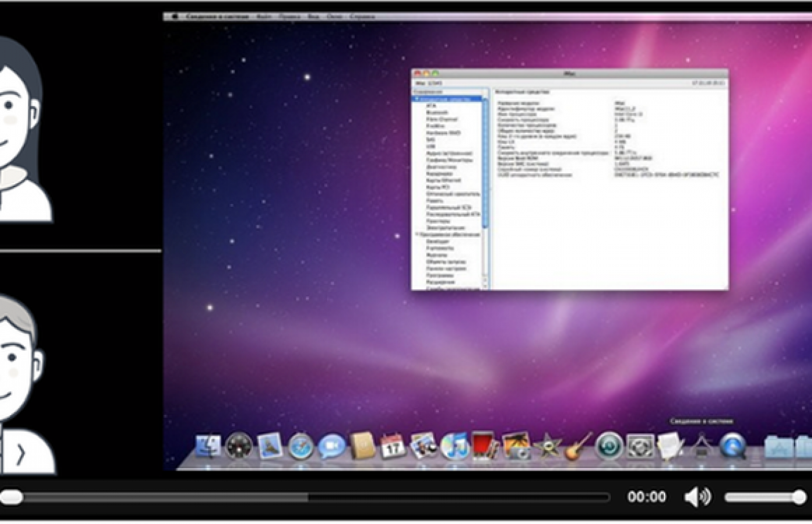812x524 pixels.
Task: Select the highlighted Аппаратные средства row
Action: click(x=447, y=99)
